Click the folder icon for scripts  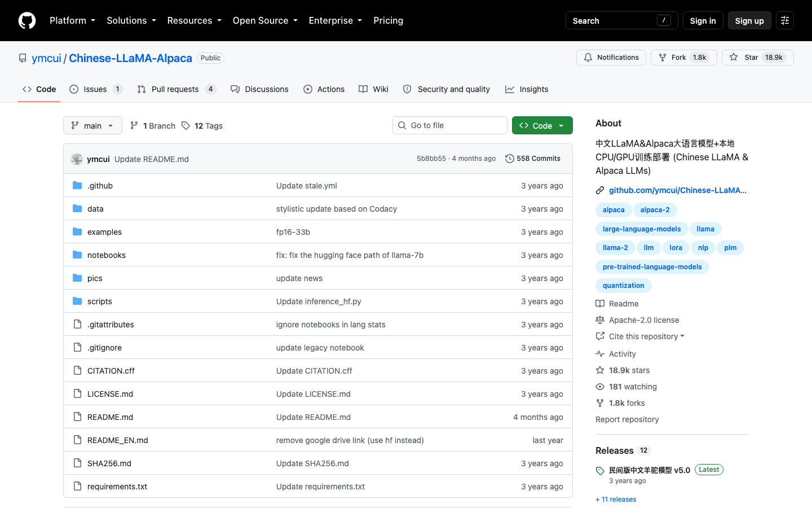point(77,301)
